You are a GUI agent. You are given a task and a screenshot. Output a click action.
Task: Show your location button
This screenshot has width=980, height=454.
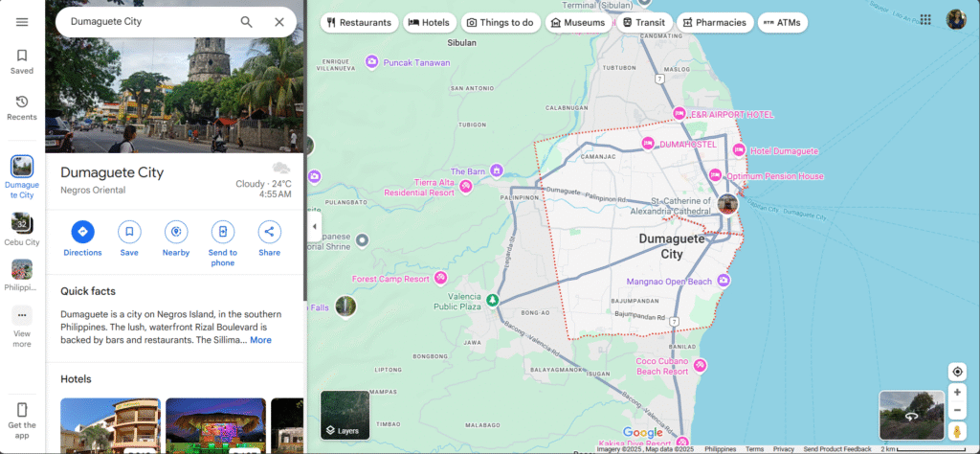coord(957,372)
